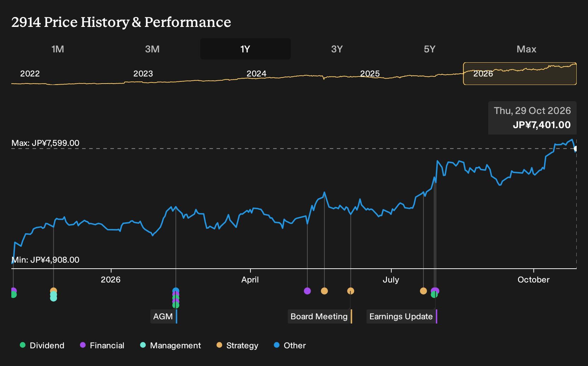Click the orange Strategy dot just before Earnings Update

[x=423, y=291]
